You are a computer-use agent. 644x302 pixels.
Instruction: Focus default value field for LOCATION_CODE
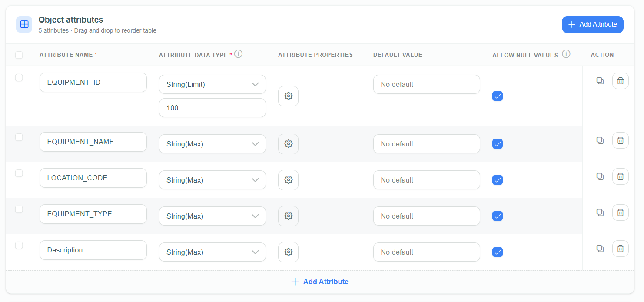[x=427, y=180]
